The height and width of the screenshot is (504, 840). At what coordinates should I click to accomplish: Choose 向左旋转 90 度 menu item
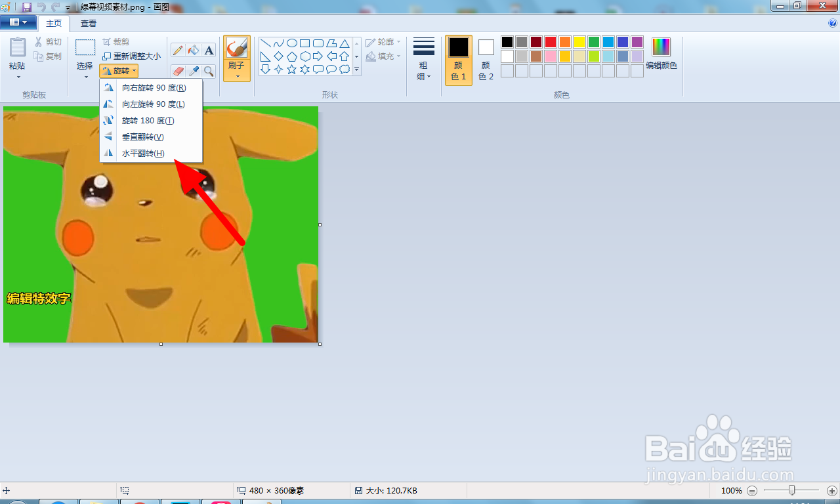(151, 104)
